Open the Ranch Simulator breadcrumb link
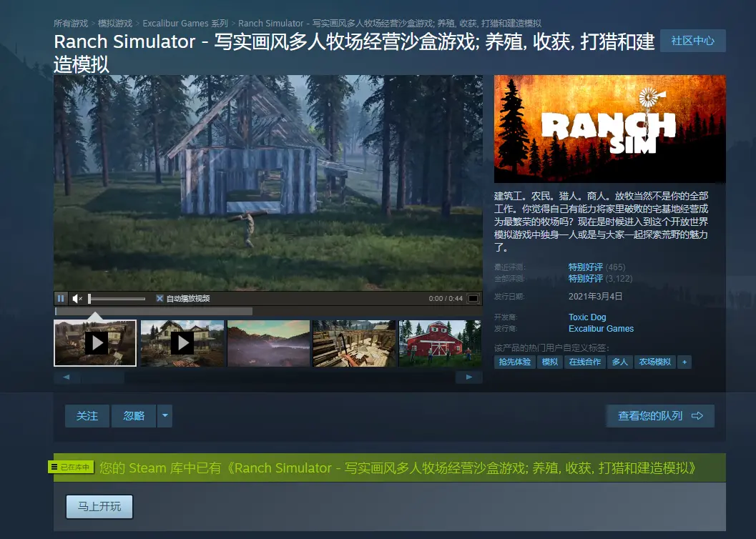Screen dimensions: 756x539 pos(390,23)
